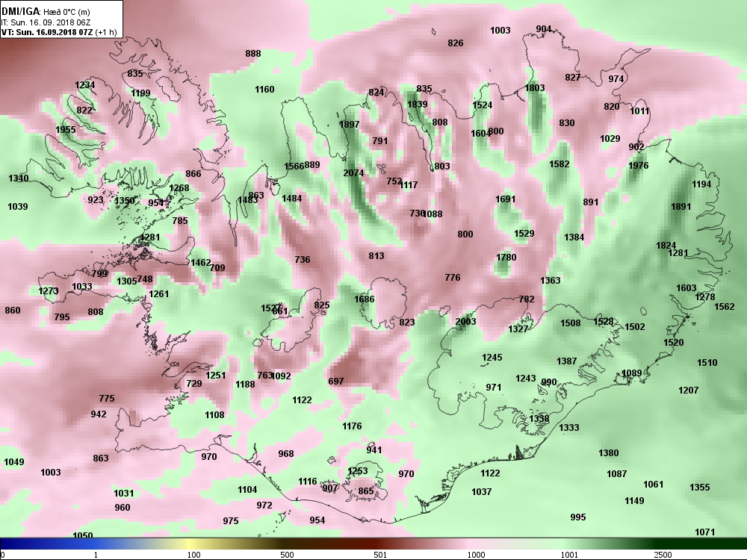The height and width of the screenshot is (560, 747).
Task: Click the map value 1484
Action: (291, 198)
